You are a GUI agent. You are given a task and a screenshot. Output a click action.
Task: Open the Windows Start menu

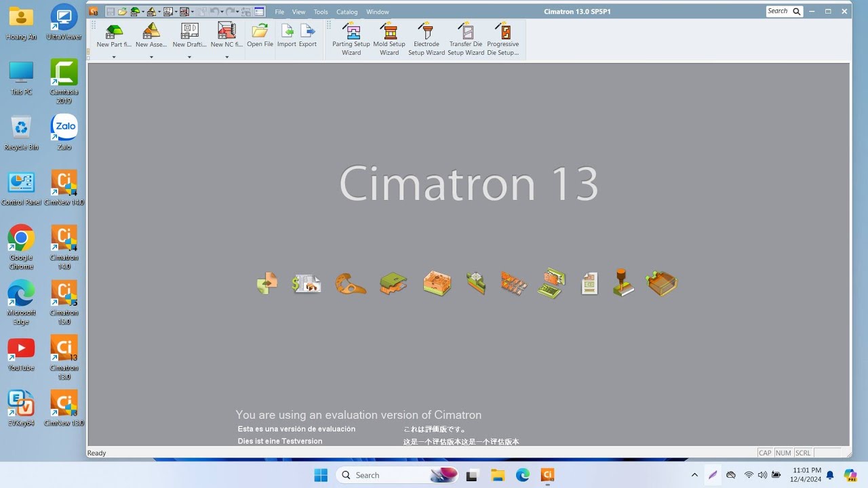321,475
